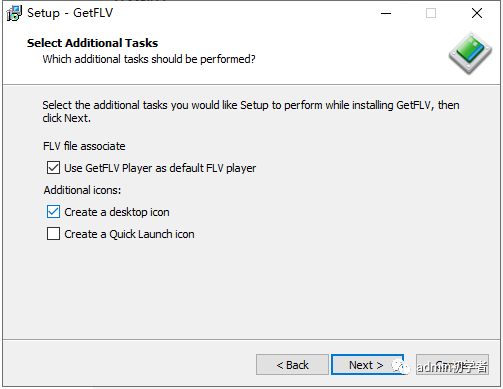This screenshot has height=389, width=503.
Task: Cancel the GetFLV setup
Action: 452,365
